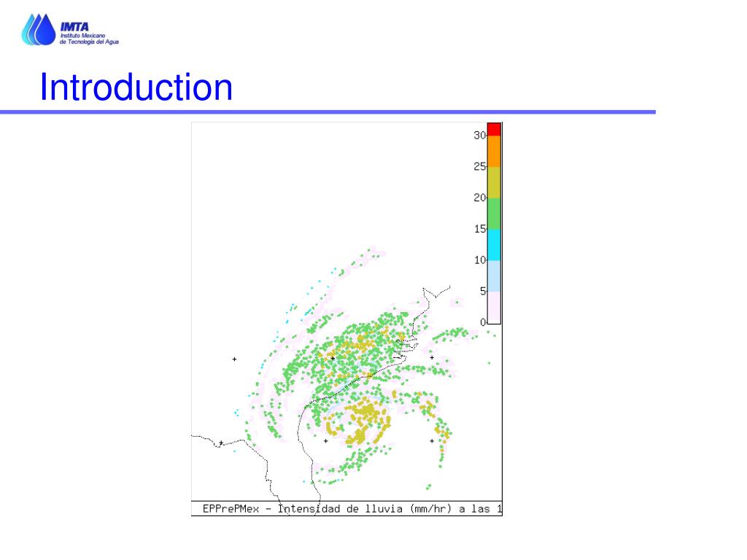Click the '15' scale label
This screenshot has height=560, width=747.
pos(479,229)
